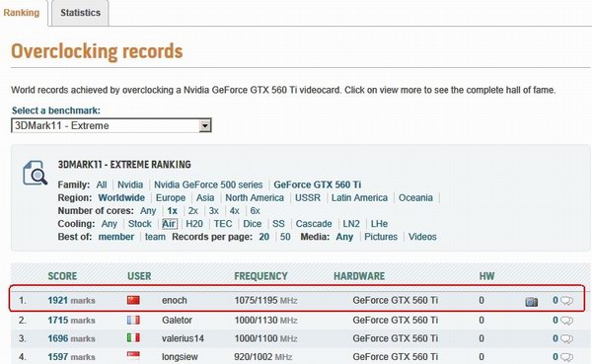The height and width of the screenshot is (364, 592).
Task: Click China flag next to enoch
Action: click(133, 300)
